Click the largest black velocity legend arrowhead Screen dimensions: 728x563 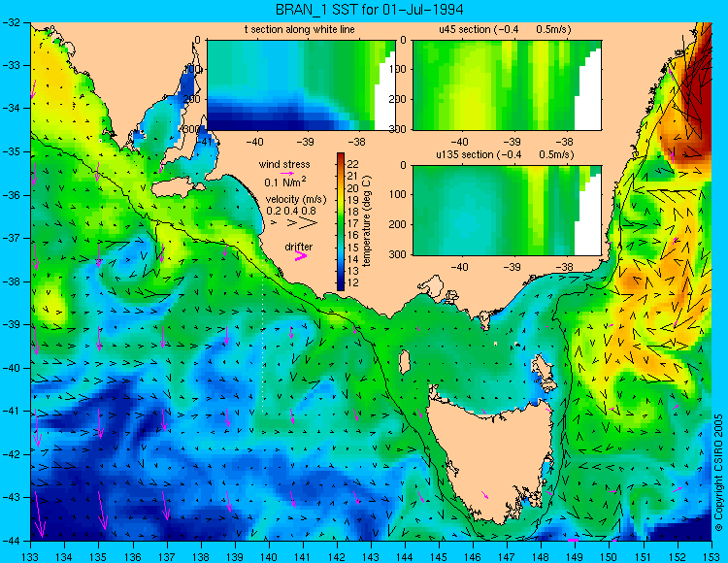(x=308, y=223)
